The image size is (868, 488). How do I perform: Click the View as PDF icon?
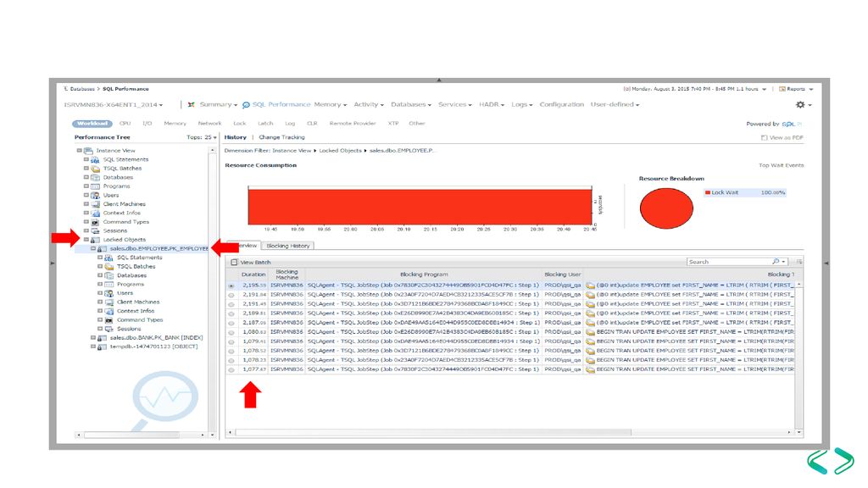(x=764, y=138)
